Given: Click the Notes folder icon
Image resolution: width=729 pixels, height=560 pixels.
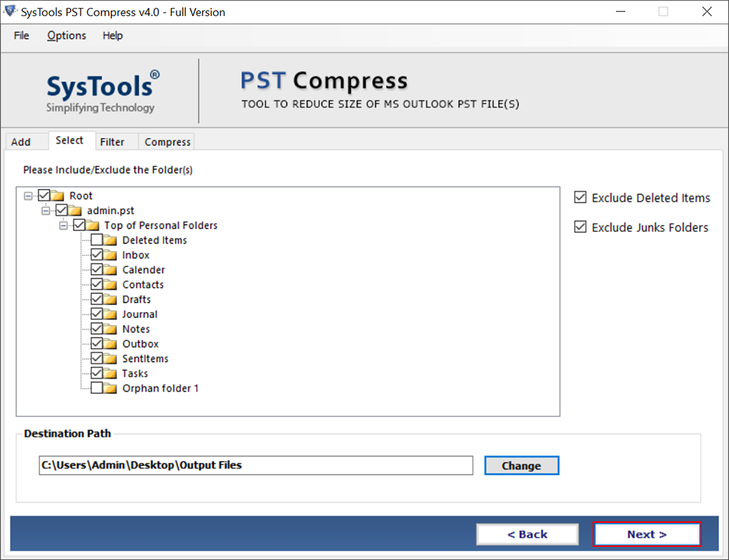Looking at the screenshot, I should (x=110, y=329).
